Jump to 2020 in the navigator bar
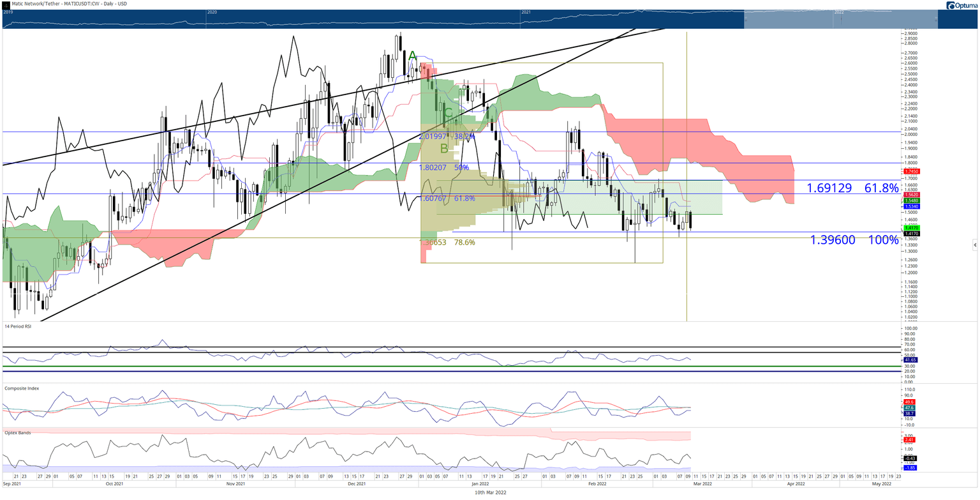Viewport: 980px width, 500px height. 212,12
